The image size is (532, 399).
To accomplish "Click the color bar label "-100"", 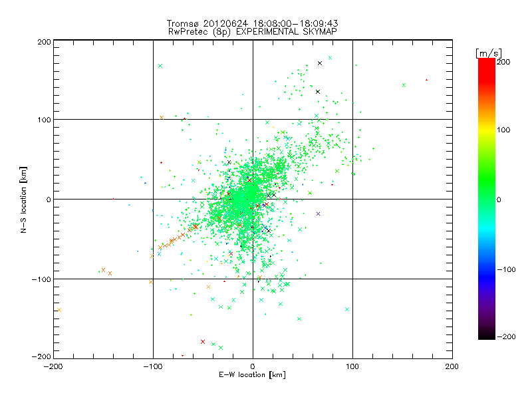I will pyautogui.click(x=506, y=270).
